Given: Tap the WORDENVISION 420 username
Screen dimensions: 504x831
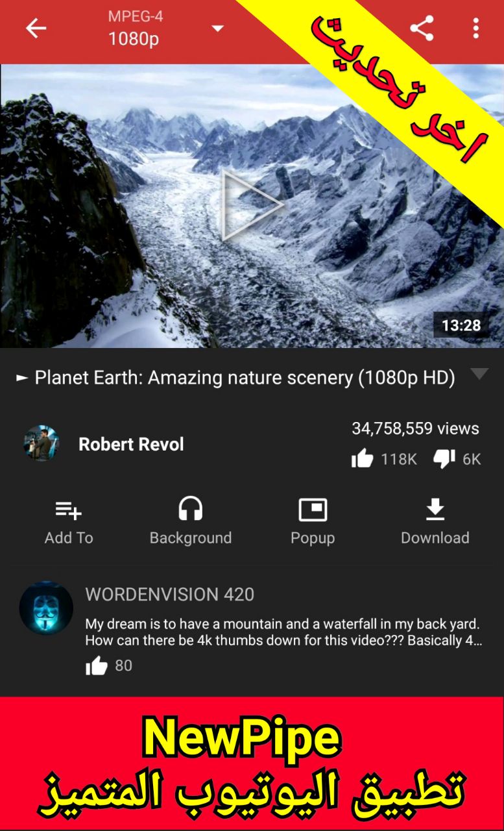Looking at the screenshot, I should click(x=170, y=594).
